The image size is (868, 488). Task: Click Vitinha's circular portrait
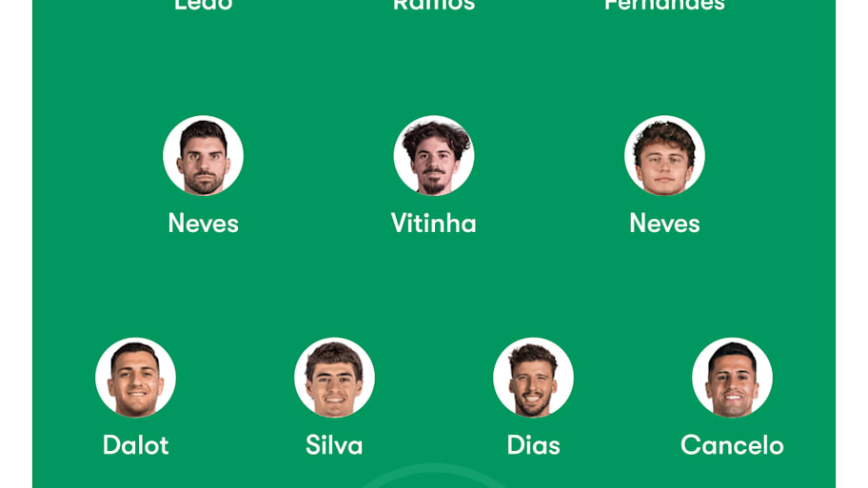point(433,155)
